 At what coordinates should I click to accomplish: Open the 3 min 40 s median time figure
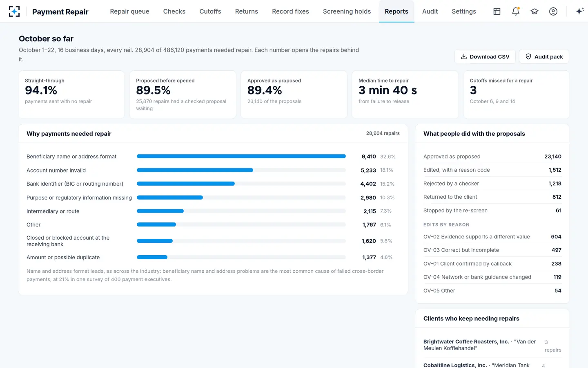(388, 90)
